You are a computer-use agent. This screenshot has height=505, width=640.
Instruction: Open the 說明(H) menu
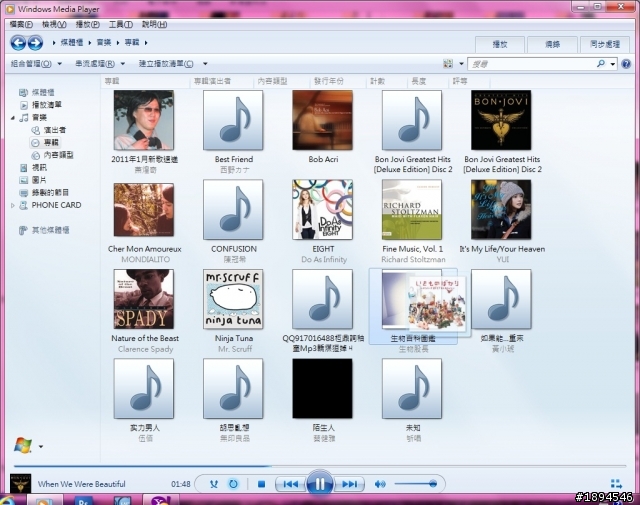pos(154,24)
